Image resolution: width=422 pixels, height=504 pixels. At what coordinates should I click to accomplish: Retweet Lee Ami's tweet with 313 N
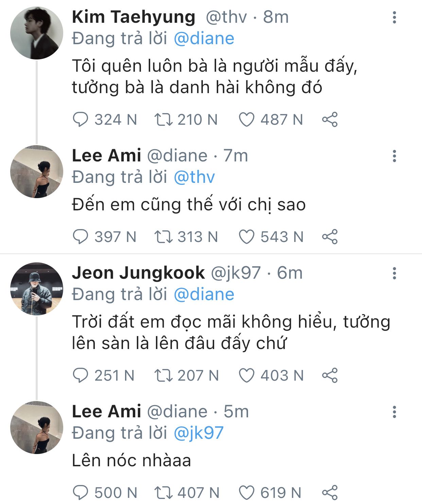pyautogui.click(x=163, y=237)
